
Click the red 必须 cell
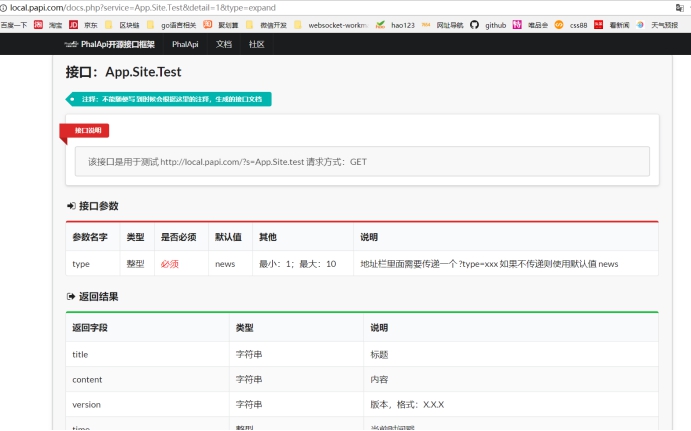[170, 264]
